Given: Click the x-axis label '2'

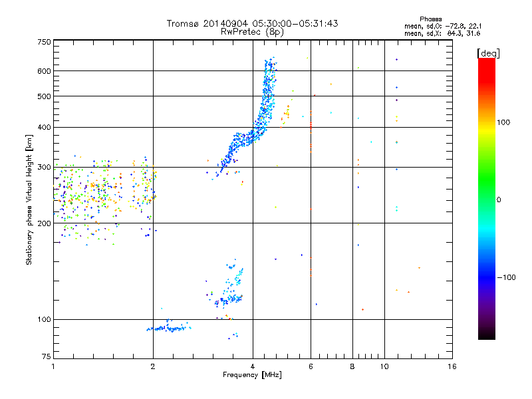Looking at the screenshot, I should (153, 366).
